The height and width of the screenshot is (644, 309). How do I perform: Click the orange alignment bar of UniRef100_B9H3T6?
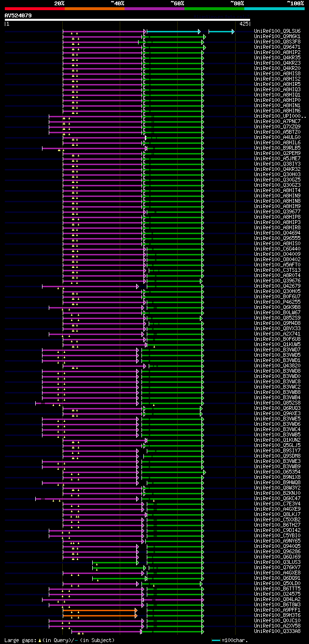(99, 616)
